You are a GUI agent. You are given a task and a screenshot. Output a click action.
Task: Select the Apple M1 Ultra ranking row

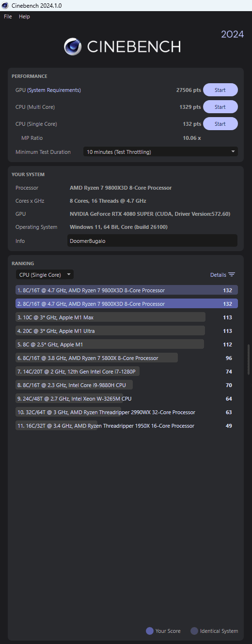[126, 331]
